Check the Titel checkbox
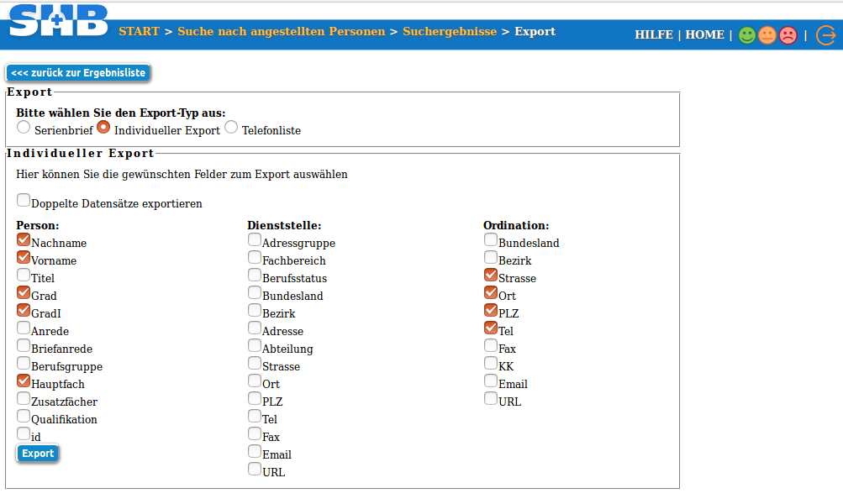 coord(24,274)
